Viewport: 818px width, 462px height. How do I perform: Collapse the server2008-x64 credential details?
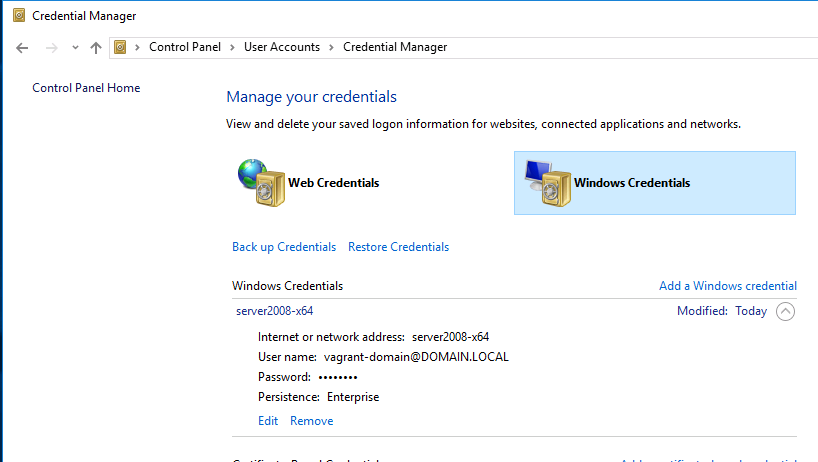click(785, 311)
